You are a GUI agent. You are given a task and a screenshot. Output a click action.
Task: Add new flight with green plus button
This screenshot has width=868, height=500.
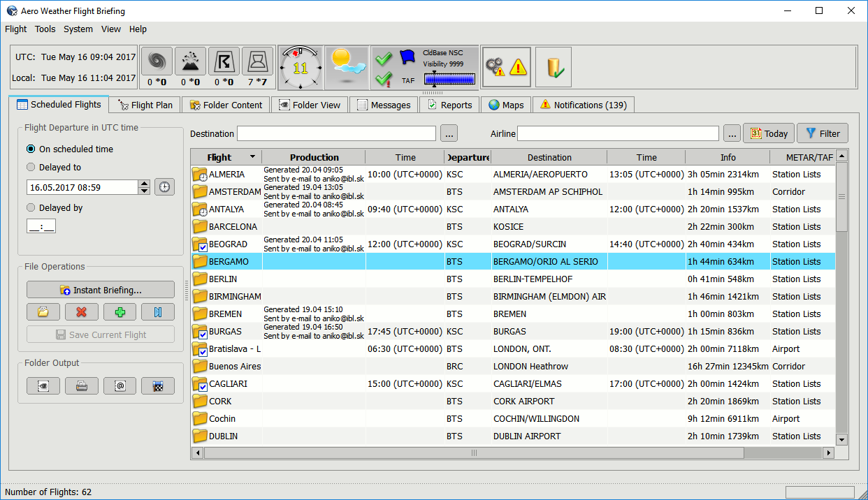tap(120, 312)
